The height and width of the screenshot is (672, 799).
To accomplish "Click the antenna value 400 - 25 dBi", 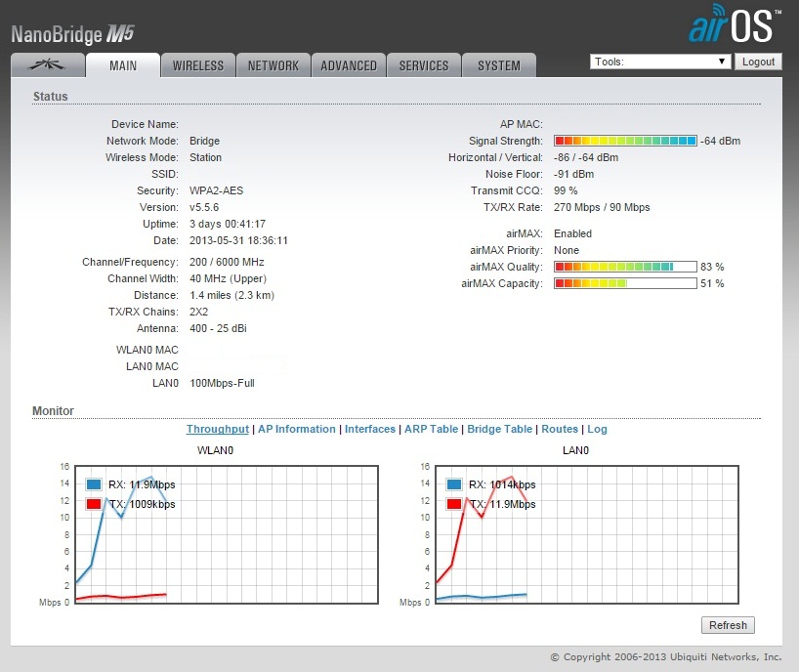I will pos(218,328).
